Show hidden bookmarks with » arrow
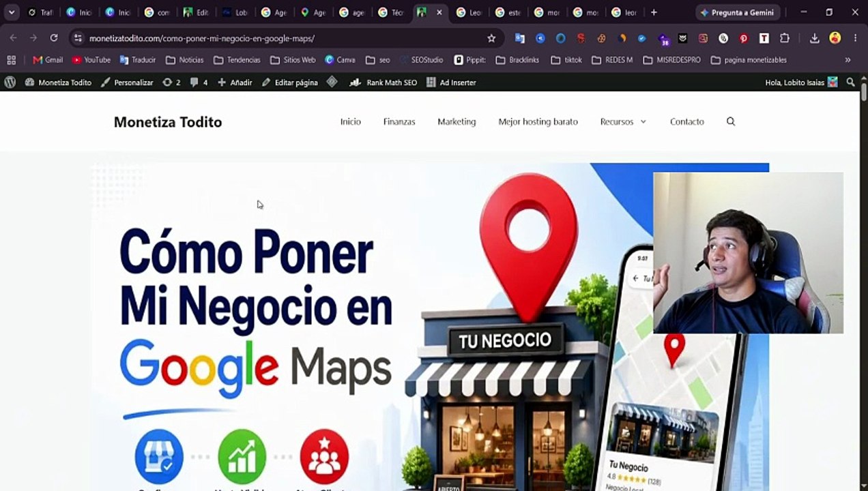The height and width of the screenshot is (491, 868). tap(848, 60)
